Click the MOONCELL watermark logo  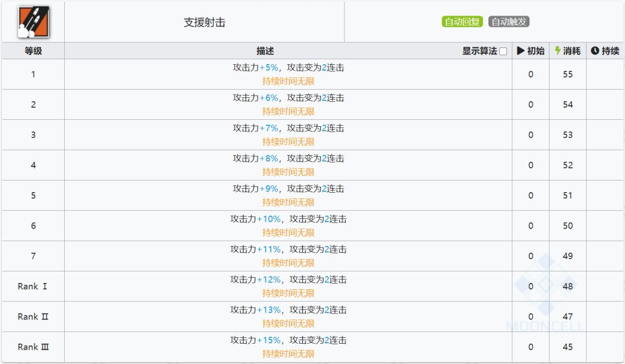(545, 295)
